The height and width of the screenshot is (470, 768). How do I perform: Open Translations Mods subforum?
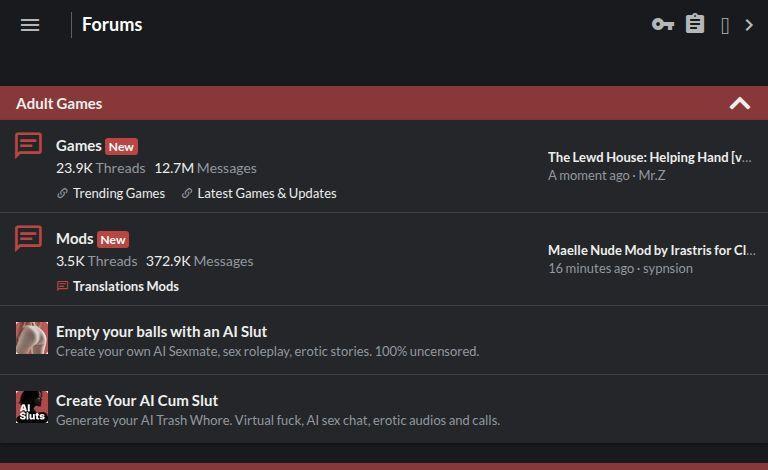pos(126,286)
